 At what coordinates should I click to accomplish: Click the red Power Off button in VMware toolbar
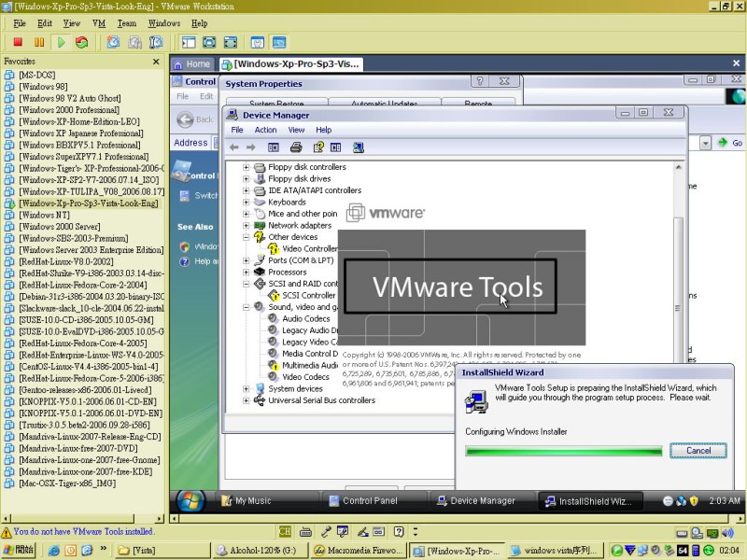(x=18, y=42)
